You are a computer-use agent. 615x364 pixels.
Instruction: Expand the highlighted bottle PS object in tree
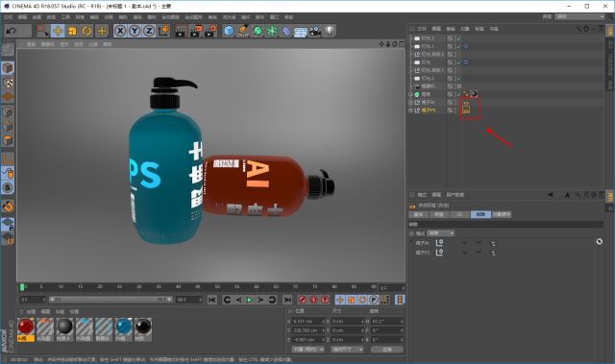(x=411, y=110)
